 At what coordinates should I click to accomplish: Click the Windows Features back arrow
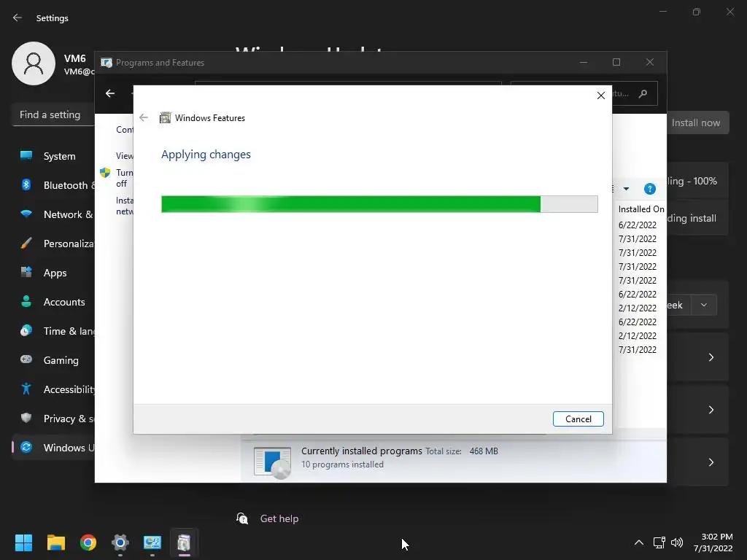(144, 117)
